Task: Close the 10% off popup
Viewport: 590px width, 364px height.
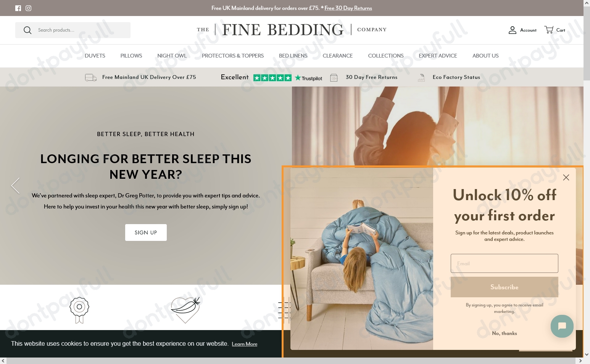Action: [566, 178]
